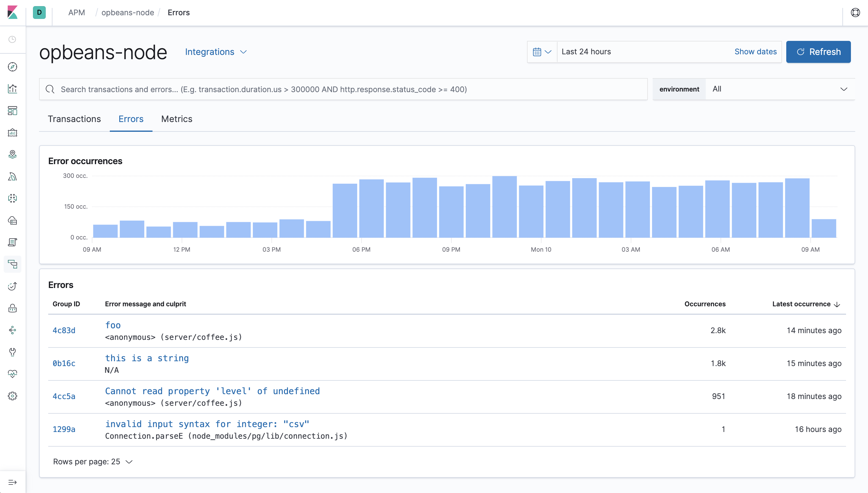This screenshot has width=868, height=493.
Task: Open the Discover compass icon in sidebar
Action: click(x=13, y=67)
